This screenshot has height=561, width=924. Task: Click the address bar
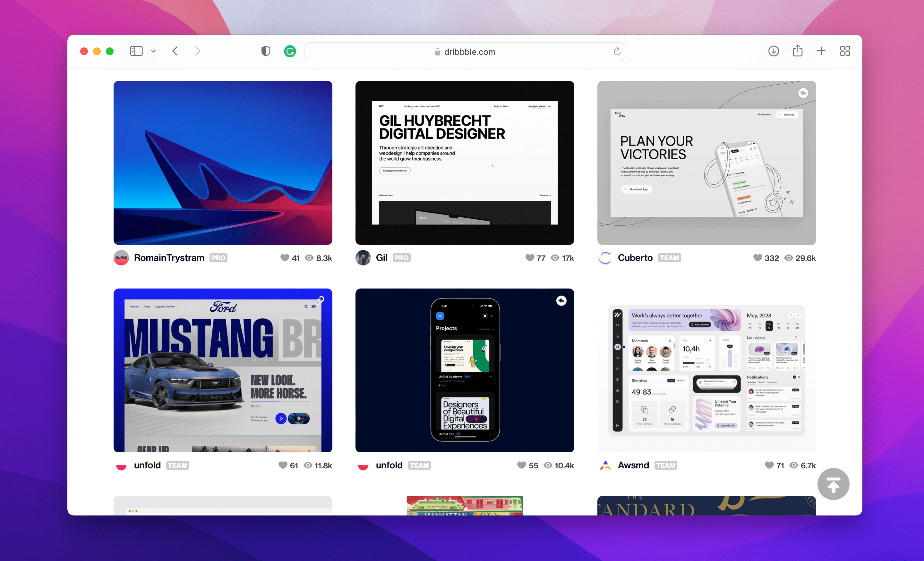(465, 51)
